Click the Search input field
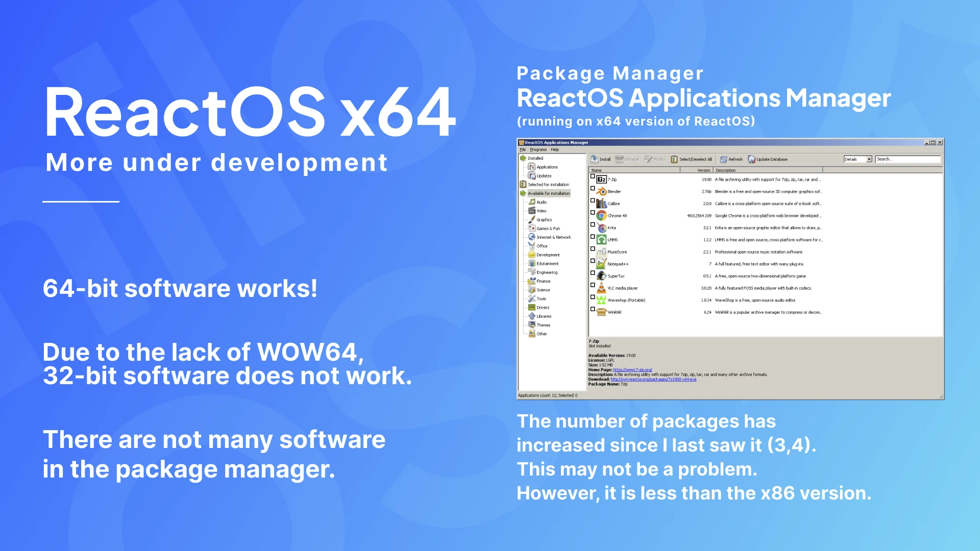980x551 pixels. pyautogui.click(x=908, y=159)
